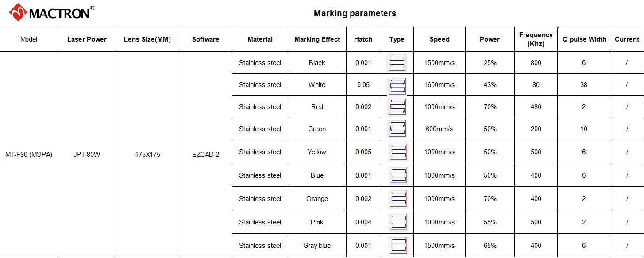Select the 25% power cell
This screenshot has width=644, height=258.
(490, 63)
